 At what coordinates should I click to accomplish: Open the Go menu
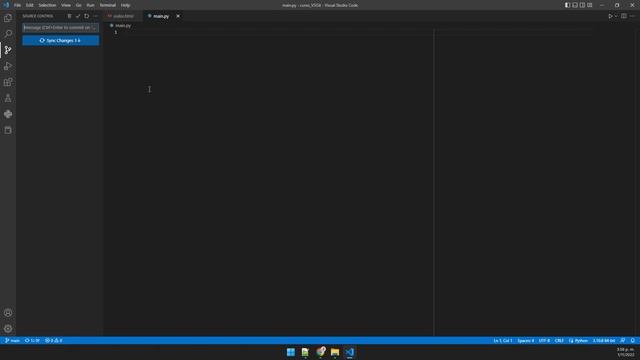(x=79, y=5)
